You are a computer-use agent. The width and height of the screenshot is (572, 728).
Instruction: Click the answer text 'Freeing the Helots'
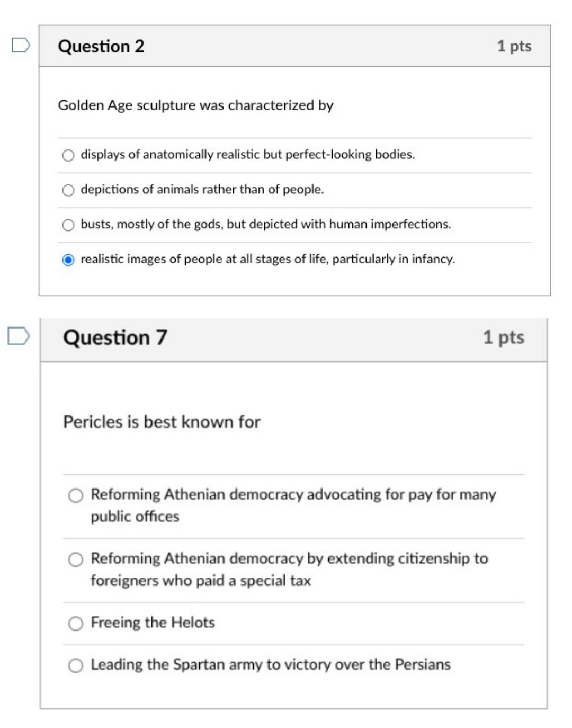[x=152, y=624]
